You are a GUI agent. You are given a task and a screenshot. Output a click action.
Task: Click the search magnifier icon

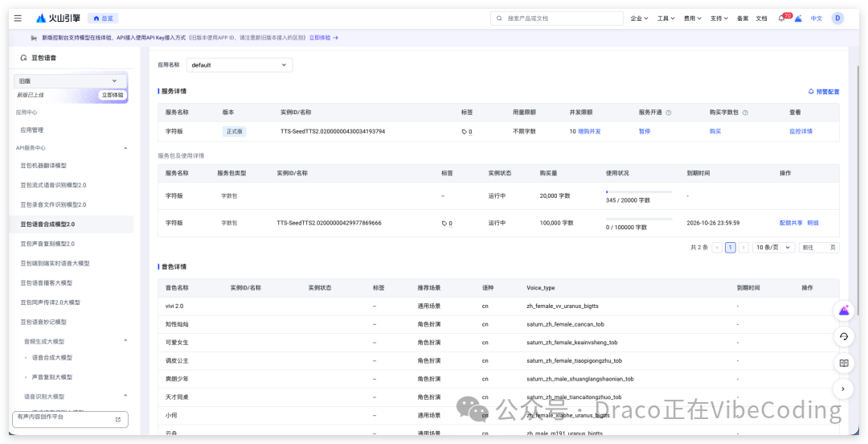(499, 18)
